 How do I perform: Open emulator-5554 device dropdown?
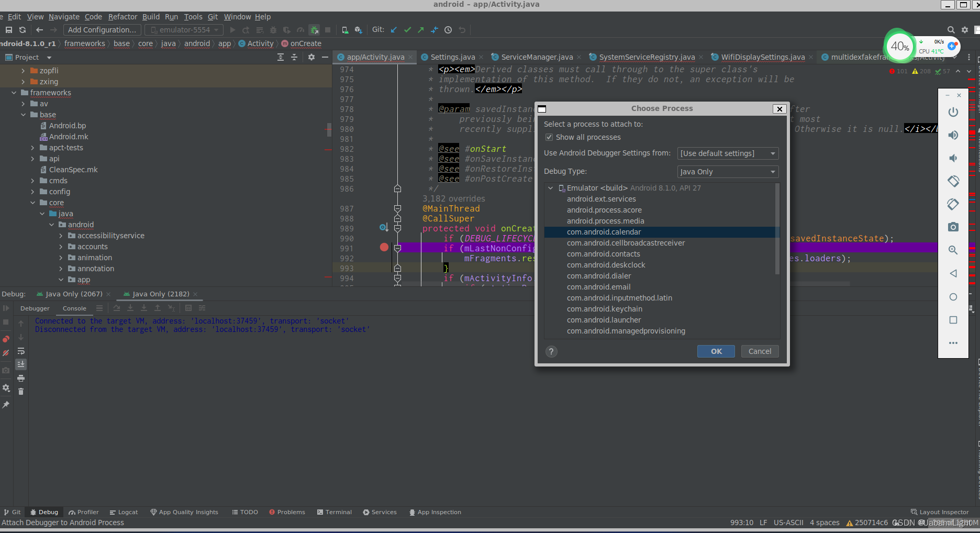pos(184,30)
